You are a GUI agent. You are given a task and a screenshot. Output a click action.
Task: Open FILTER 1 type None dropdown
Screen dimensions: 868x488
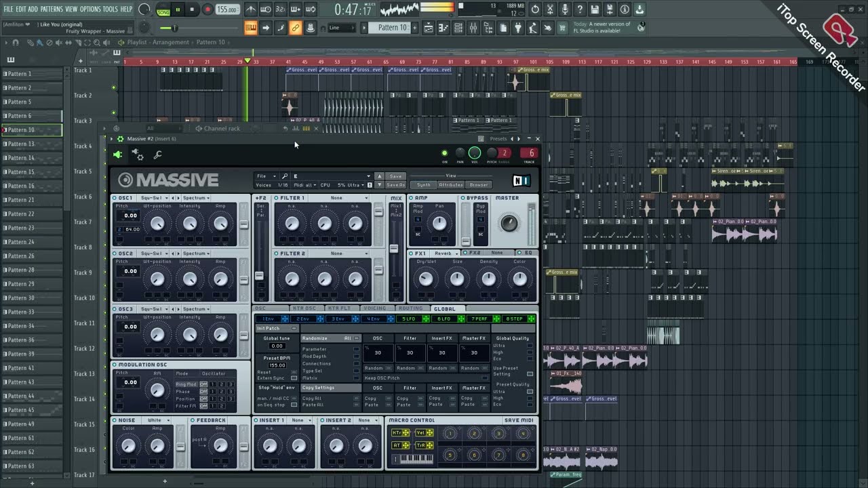coord(340,198)
